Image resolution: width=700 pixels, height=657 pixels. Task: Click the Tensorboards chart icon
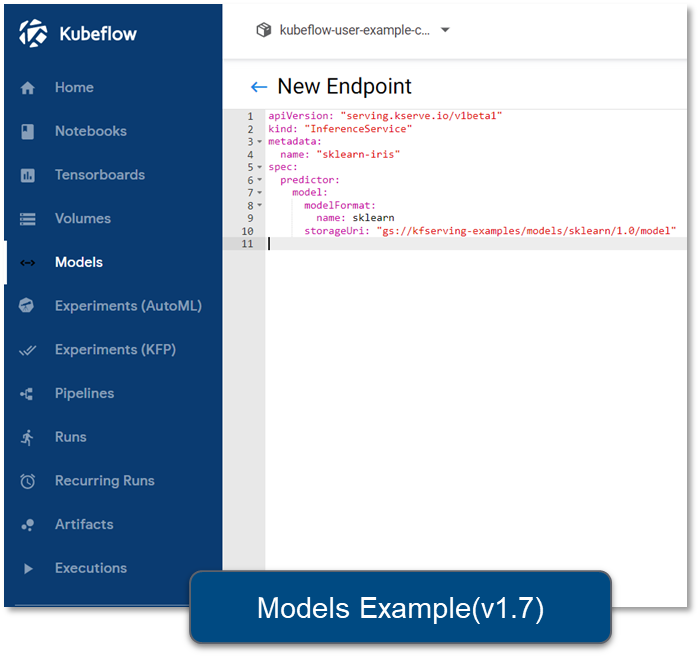28,175
